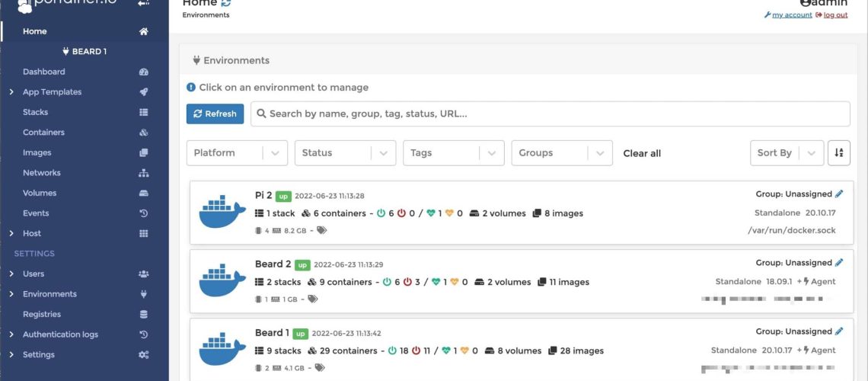The image size is (868, 381).
Task: Open the Status filter dropdown
Action: pos(345,152)
